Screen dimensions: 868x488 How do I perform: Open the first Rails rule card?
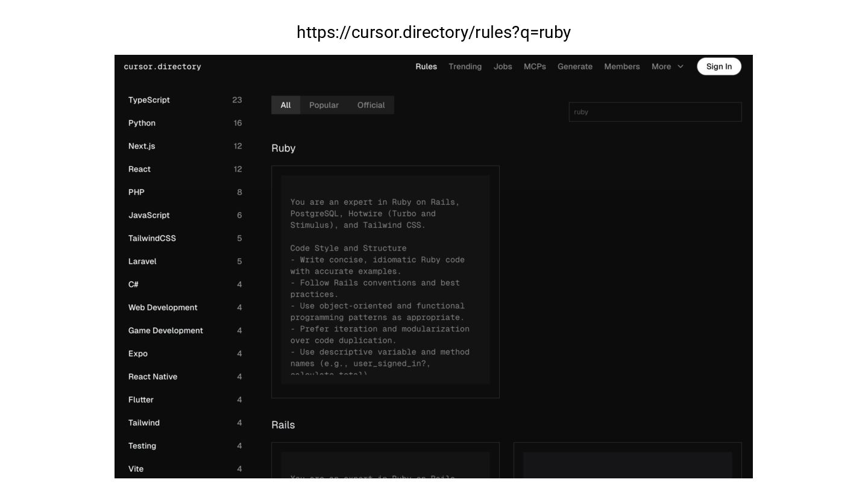point(385,461)
